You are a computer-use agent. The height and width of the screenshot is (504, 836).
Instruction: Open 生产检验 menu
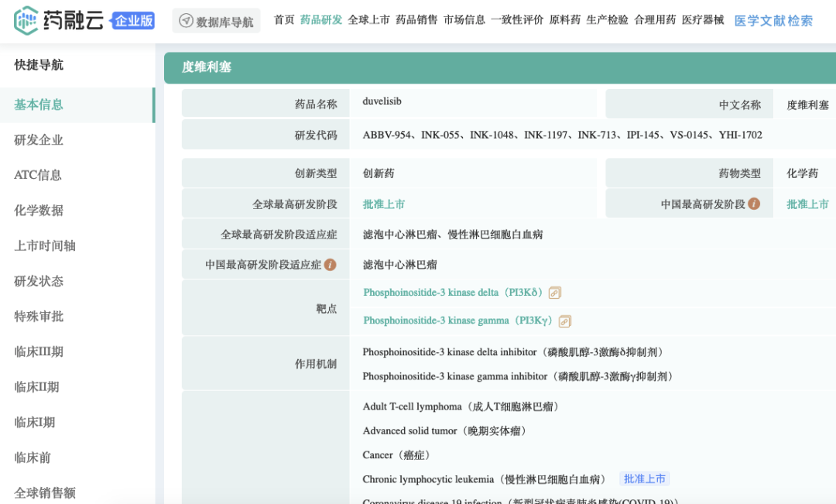click(608, 19)
